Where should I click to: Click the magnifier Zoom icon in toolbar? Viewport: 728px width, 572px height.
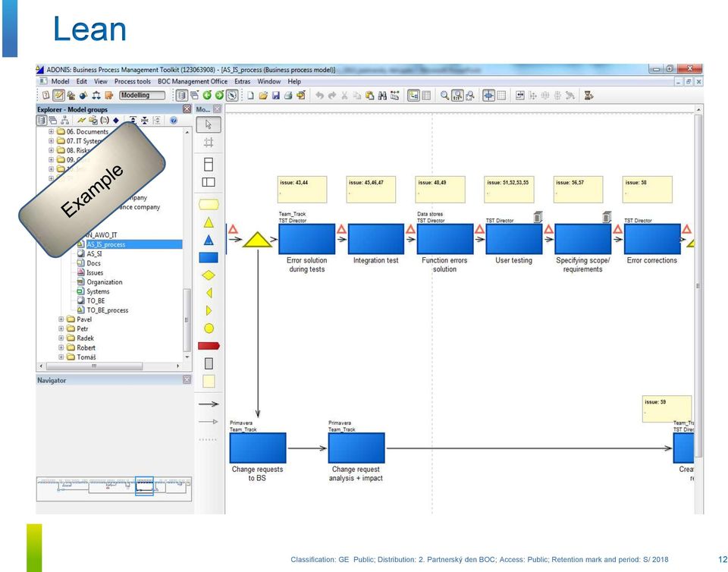pyautogui.click(x=445, y=96)
